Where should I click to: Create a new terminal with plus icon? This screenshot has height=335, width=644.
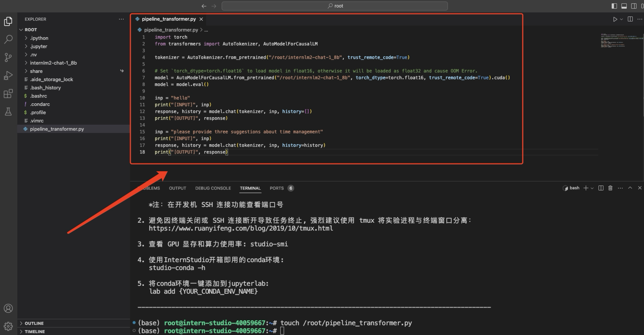tap(586, 188)
